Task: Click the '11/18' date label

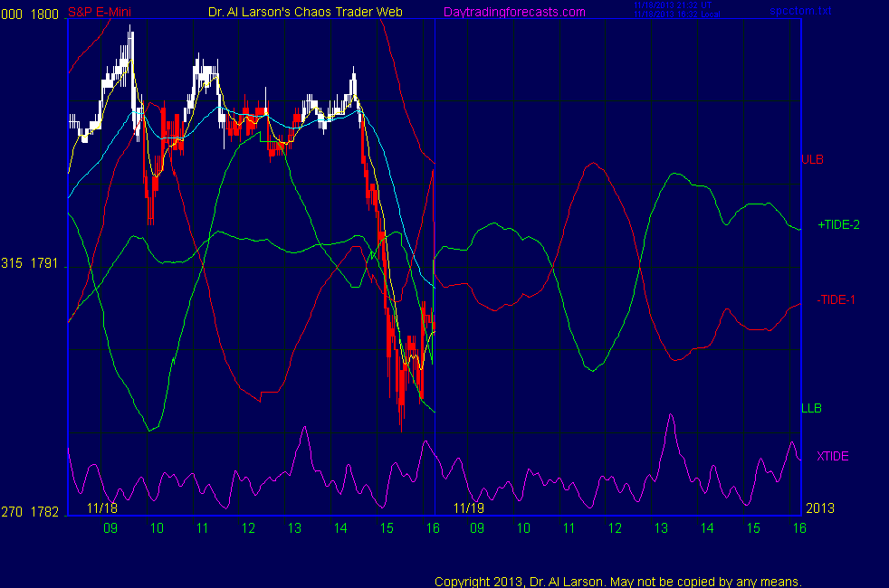Action: coord(102,508)
